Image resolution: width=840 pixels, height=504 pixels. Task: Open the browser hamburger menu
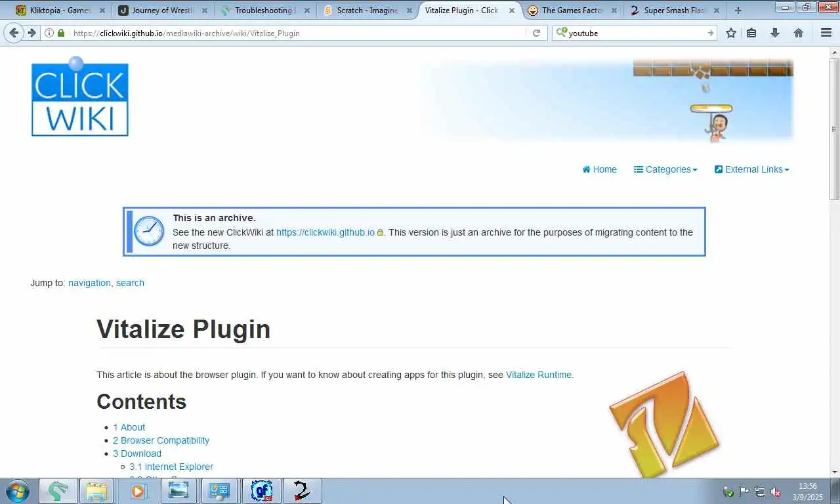[x=826, y=33]
